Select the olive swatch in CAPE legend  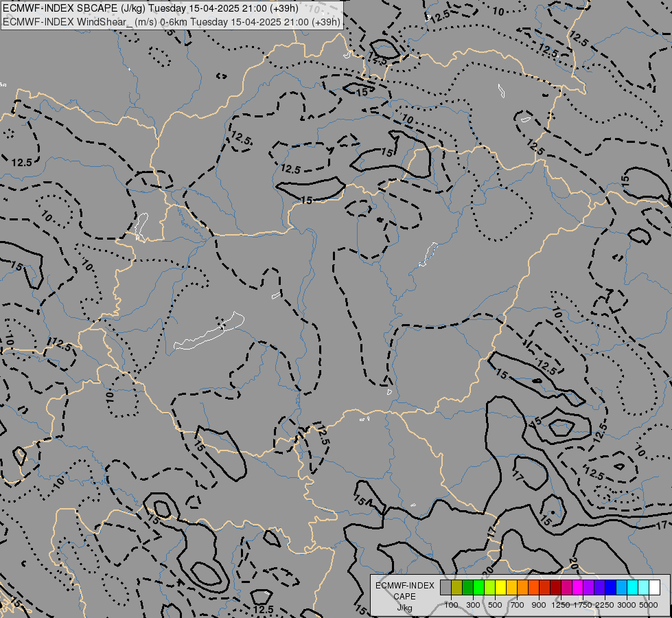(x=457, y=588)
